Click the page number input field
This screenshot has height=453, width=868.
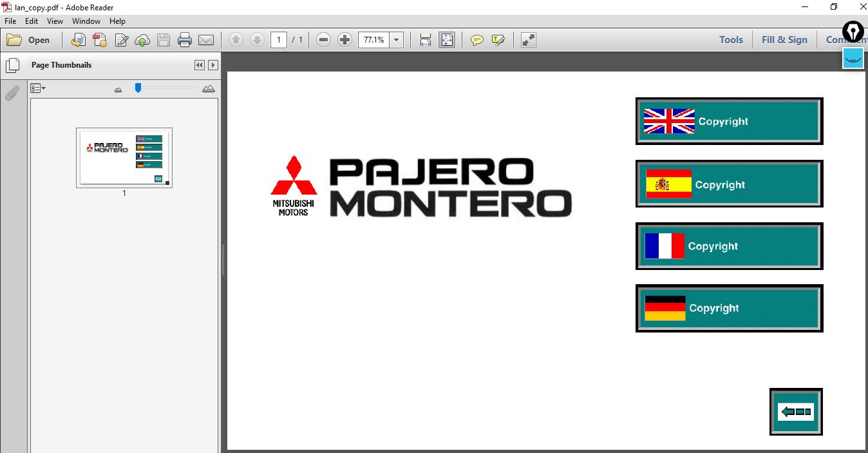pos(278,40)
